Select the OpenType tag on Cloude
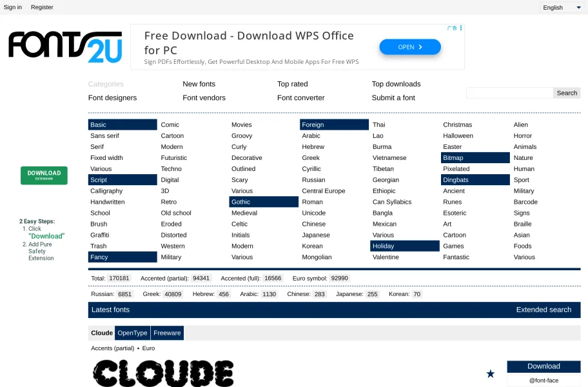 click(x=132, y=333)
